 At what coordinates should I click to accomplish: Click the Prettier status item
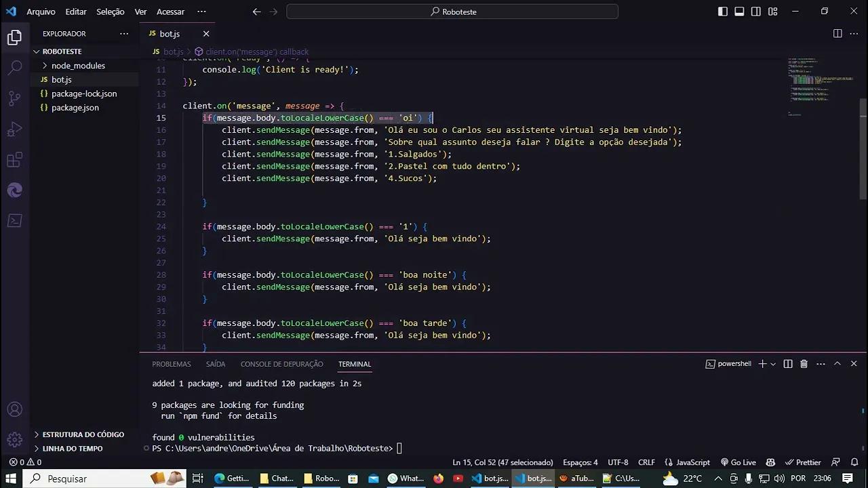[x=802, y=462]
